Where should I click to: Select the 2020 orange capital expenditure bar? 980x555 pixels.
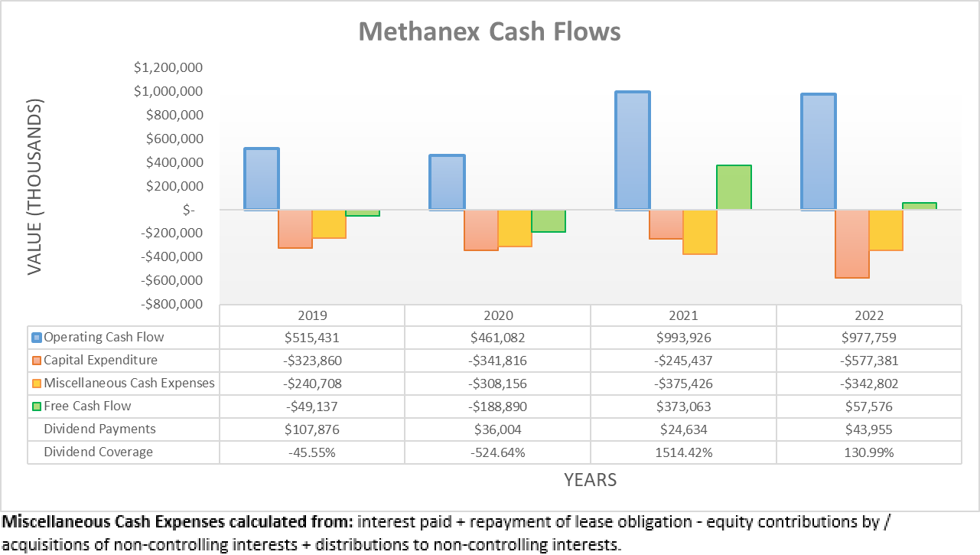[480, 230]
